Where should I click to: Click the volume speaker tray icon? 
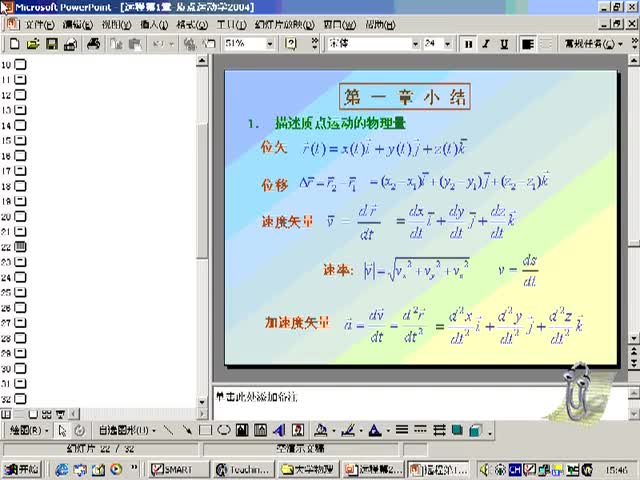[x=484, y=470]
